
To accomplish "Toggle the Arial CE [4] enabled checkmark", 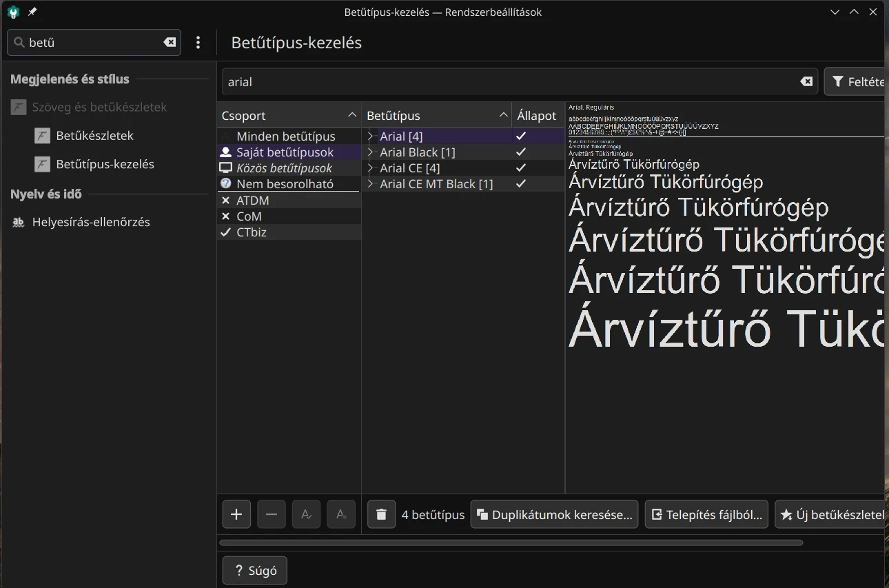I will coord(521,168).
